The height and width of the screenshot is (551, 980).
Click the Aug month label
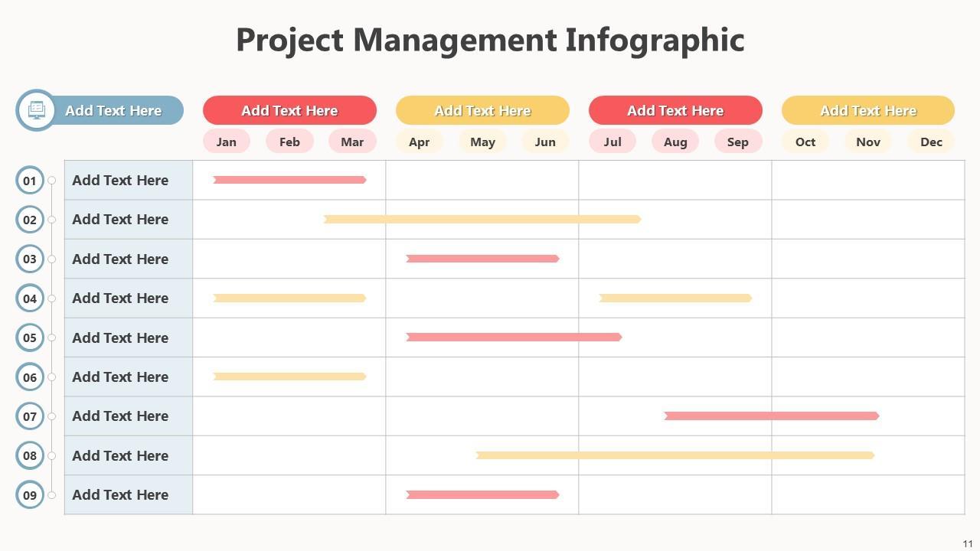pyautogui.click(x=675, y=142)
